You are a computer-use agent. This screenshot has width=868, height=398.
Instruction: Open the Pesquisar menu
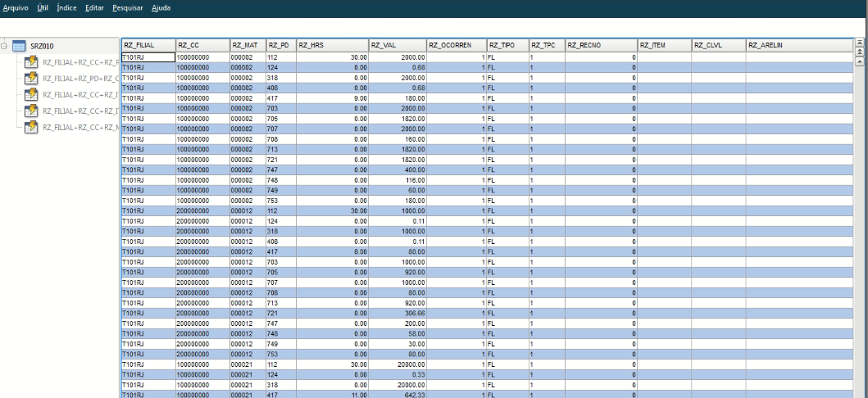pos(127,7)
